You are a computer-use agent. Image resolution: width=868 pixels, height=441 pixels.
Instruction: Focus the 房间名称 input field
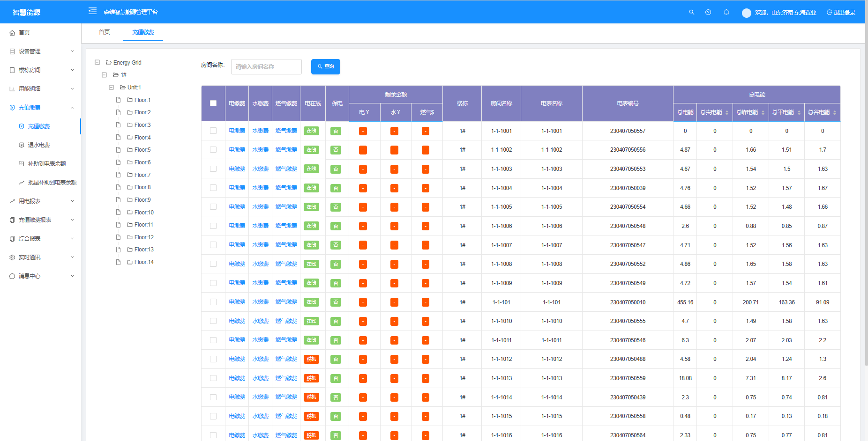pyautogui.click(x=266, y=67)
